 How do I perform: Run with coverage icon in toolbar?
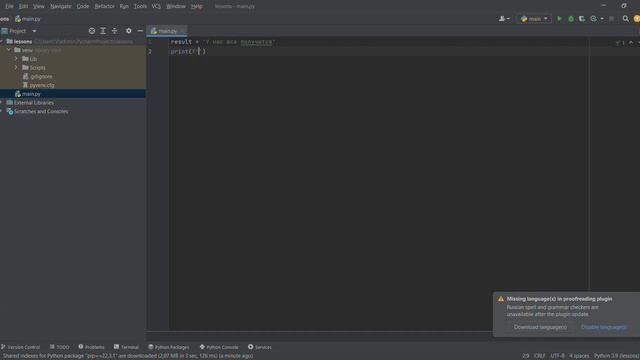pyautogui.click(x=582, y=19)
